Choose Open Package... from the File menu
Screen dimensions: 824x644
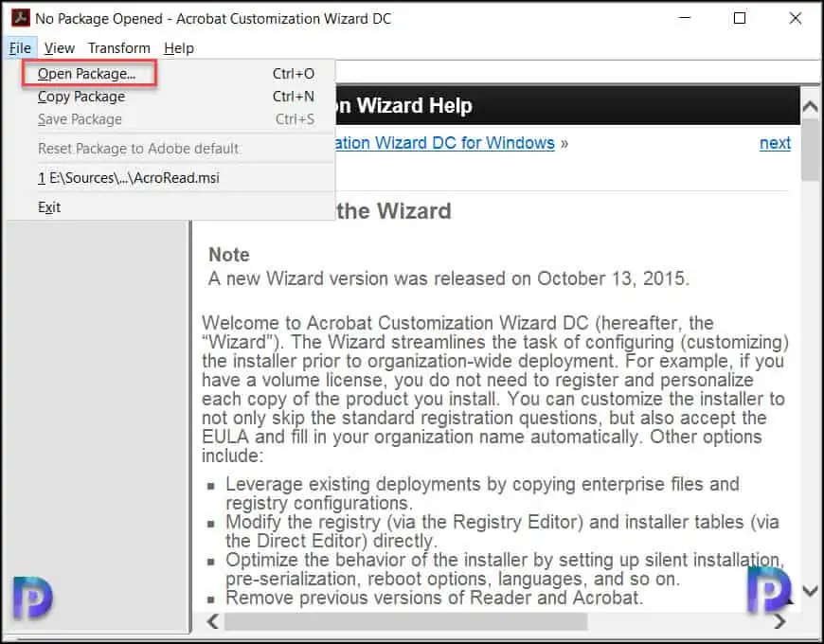[170, 74]
